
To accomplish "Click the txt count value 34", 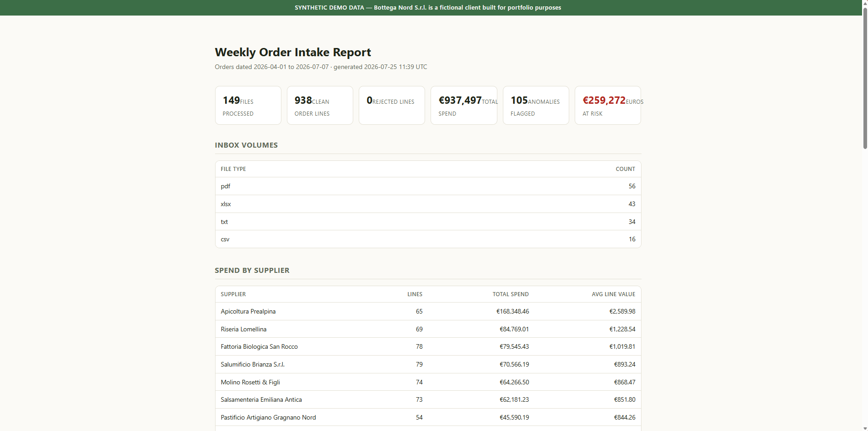I will (632, 222).
